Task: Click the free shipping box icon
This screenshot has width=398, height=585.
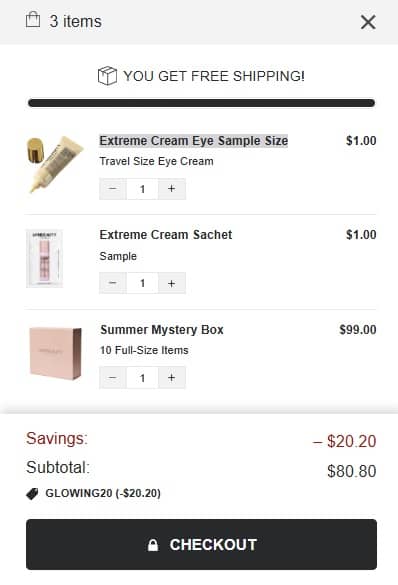Action: coord(107,76)
